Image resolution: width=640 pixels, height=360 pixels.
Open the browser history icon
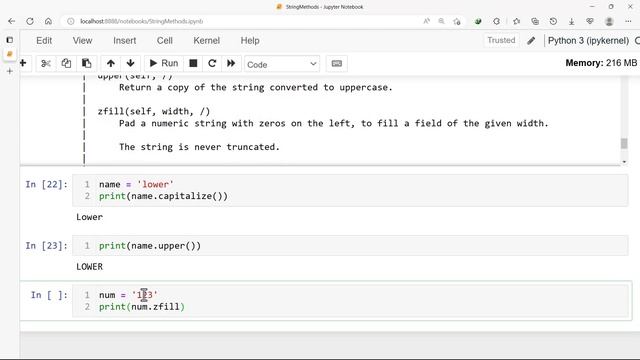[553, 21]
